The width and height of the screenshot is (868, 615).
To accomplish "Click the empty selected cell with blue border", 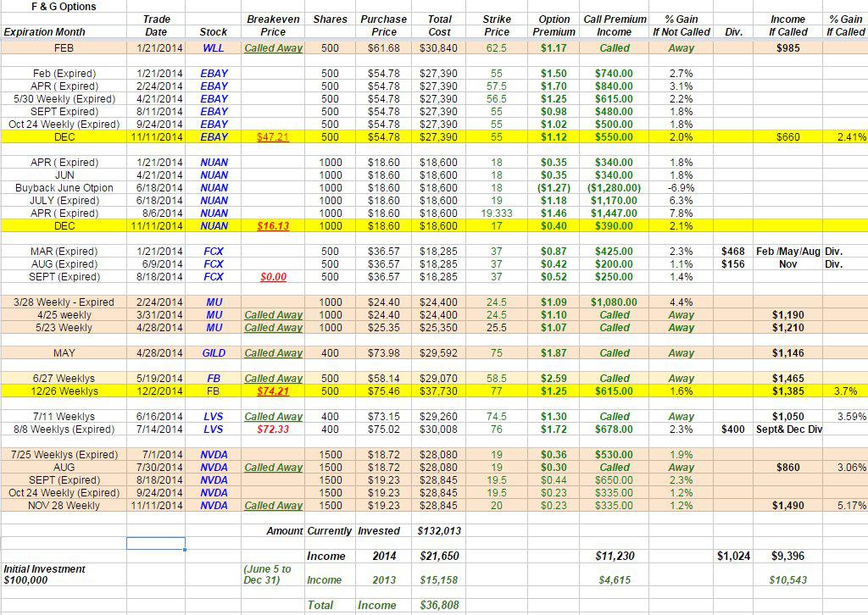I will click(x=156, y=544).
